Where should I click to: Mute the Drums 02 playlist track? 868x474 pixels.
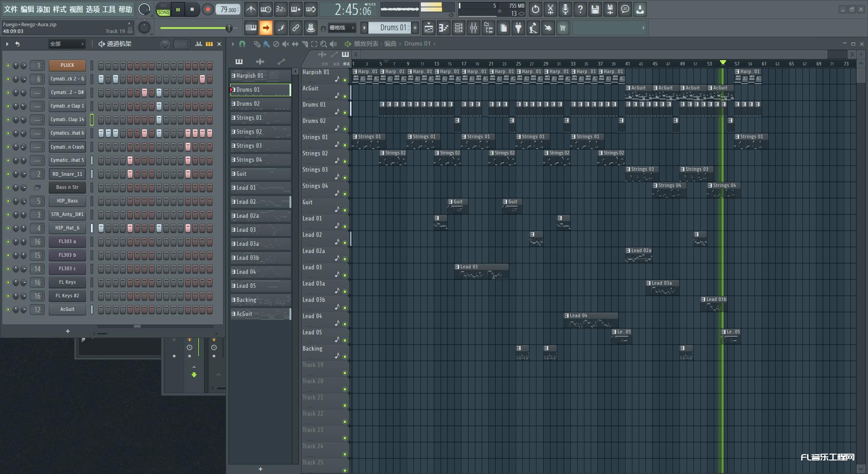(x=345, y=129)
